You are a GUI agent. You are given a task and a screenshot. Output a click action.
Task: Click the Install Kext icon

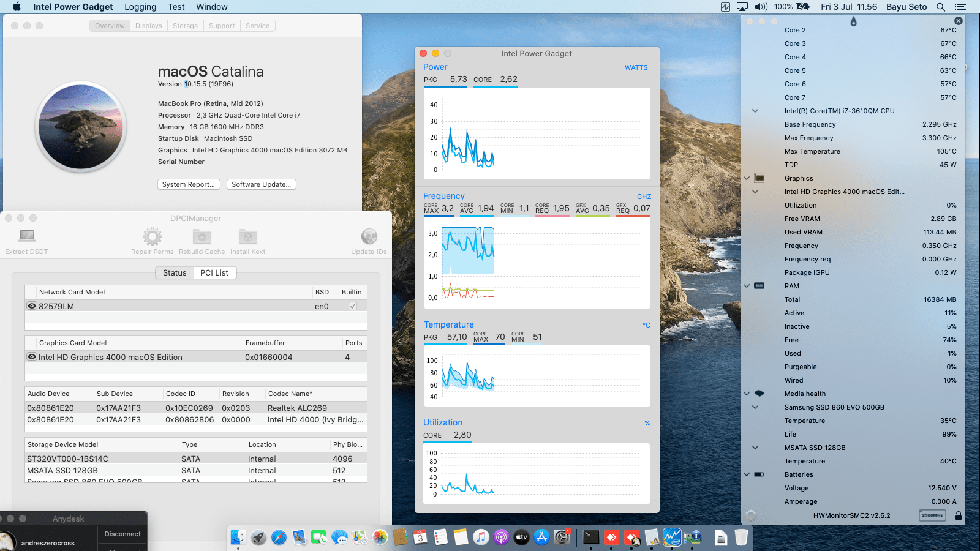point(247,236)
